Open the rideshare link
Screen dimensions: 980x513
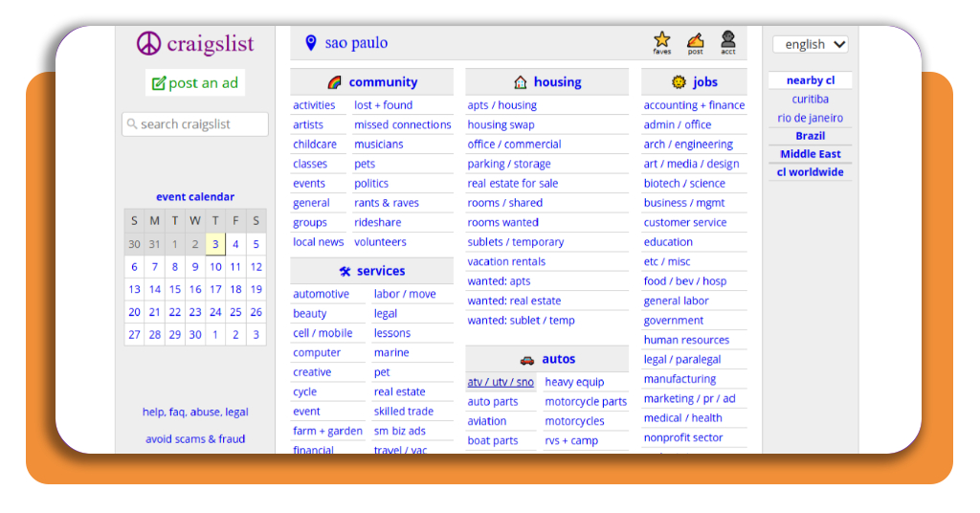[x=377, y=222]
